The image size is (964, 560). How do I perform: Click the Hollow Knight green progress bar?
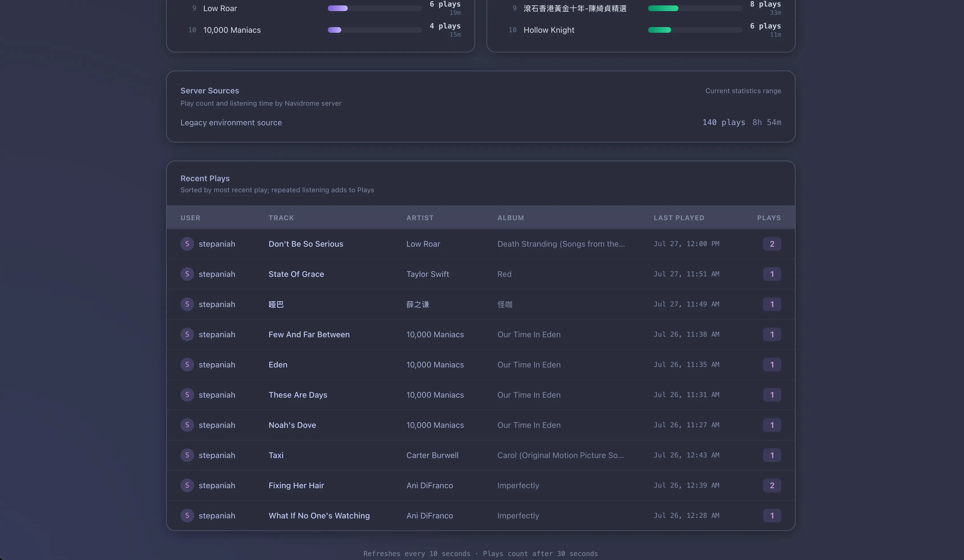695,30
